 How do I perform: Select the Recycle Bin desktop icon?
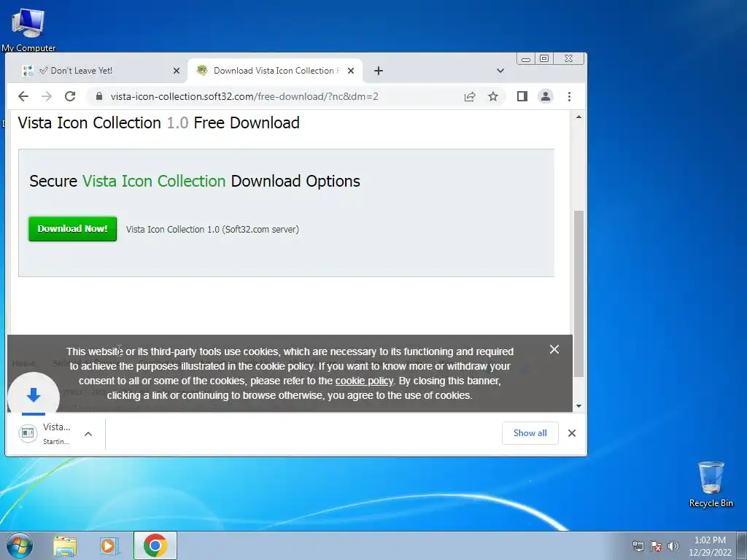[x=711, y=484]
